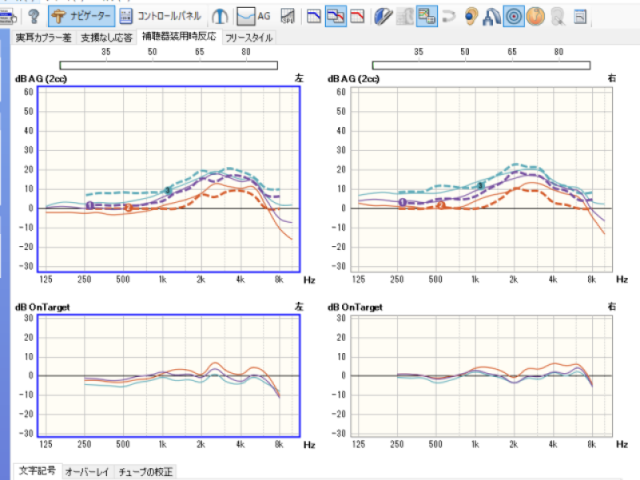Switch to the 実耳カプラー差 tab

point(44,37)
